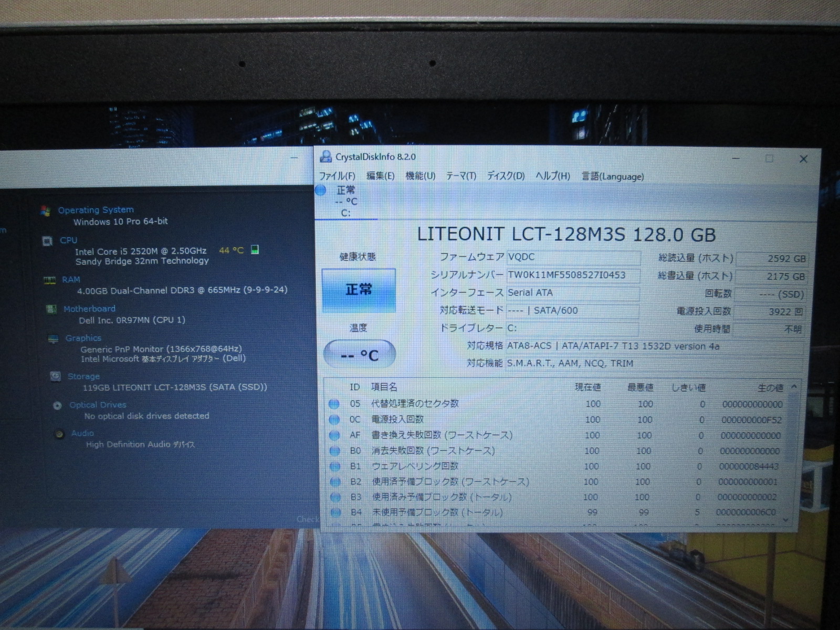
Task: Click status icon for ID 05 row
Action: point(334,404)
